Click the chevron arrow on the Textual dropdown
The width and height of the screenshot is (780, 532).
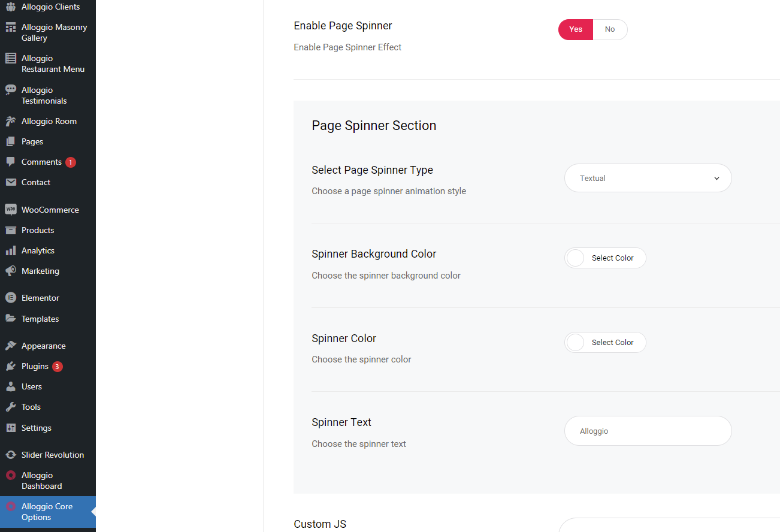(716, 179)
